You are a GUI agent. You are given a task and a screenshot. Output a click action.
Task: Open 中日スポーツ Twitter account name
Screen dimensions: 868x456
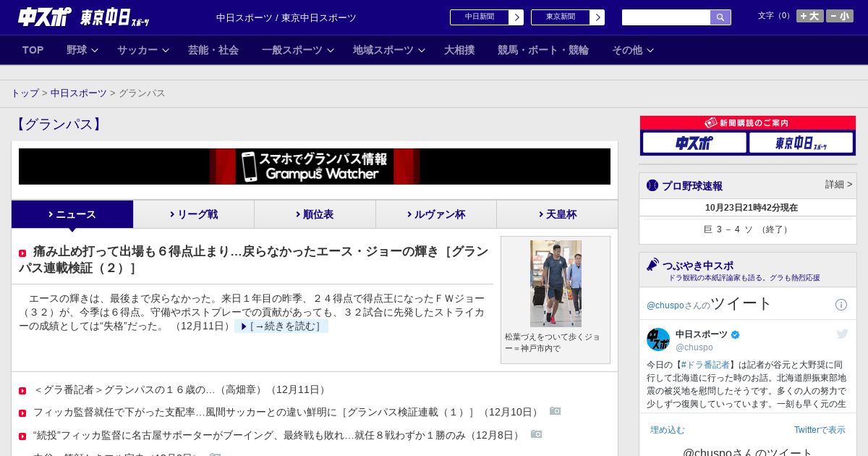coord(702,334)
